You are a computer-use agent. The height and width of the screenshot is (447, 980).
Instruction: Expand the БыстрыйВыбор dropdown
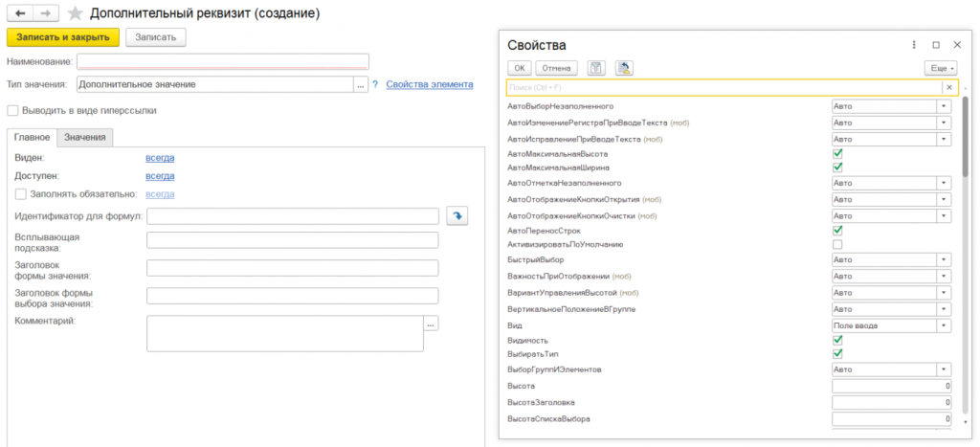tap(945, 260)
